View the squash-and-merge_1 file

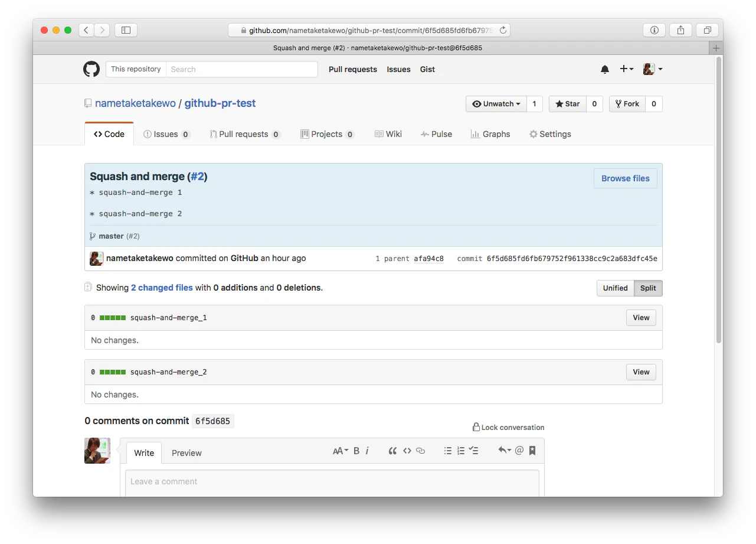641,318
